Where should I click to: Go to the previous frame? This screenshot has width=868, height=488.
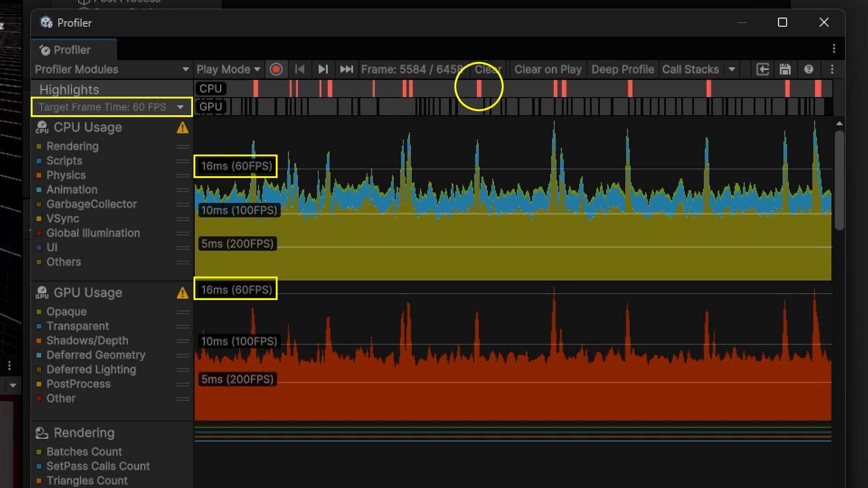pyautogui.click(x=299, y=70)
